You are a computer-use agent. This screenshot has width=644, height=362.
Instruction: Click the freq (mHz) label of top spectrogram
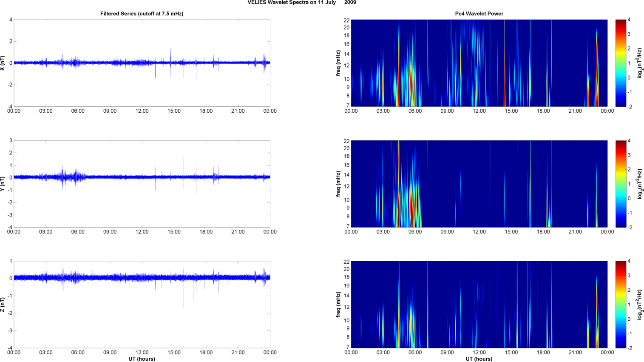pyautogui.click(x=338, y=63)
